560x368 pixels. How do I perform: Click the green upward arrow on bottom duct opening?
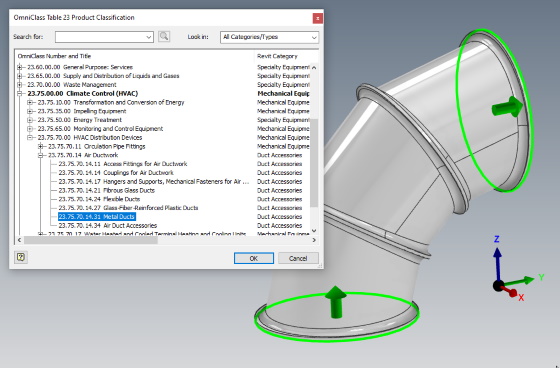click(x=336, y=302)
